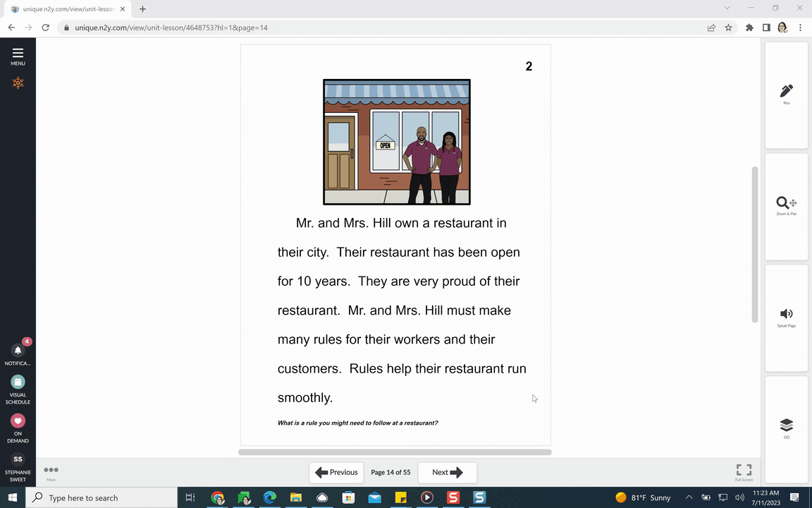Open the Mail app from the taskbar
The height and width of the screenshot is (508, 812).
tap(374, 497)
